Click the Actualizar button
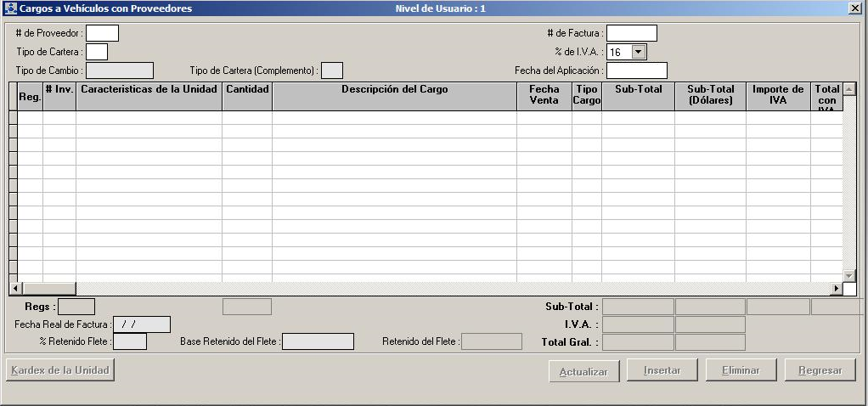 click(x=583, y=370)
